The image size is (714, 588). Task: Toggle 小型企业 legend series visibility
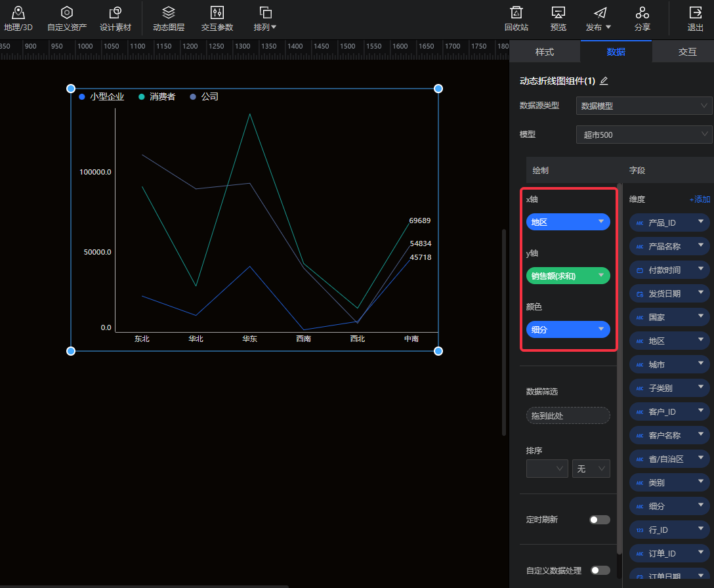pyautogui.click(x=102, y=96)
